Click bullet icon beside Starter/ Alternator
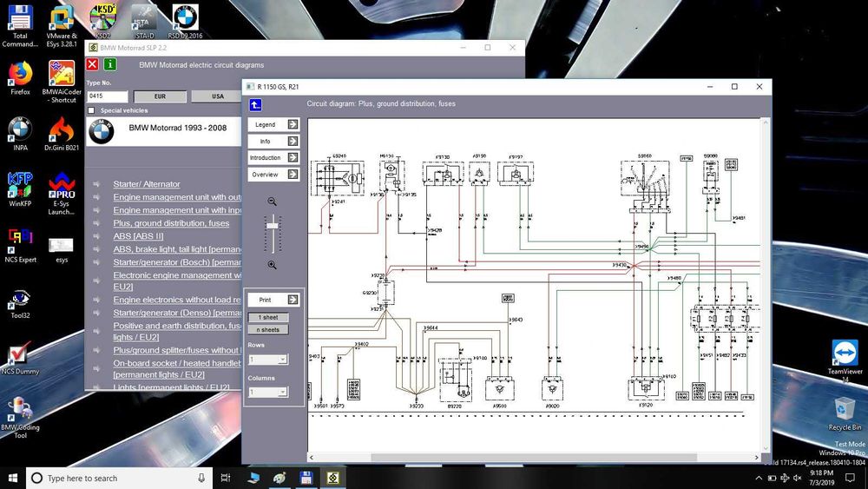Image resolution: width=868 pixels, height=489 pixels. [x=96, y=184]
